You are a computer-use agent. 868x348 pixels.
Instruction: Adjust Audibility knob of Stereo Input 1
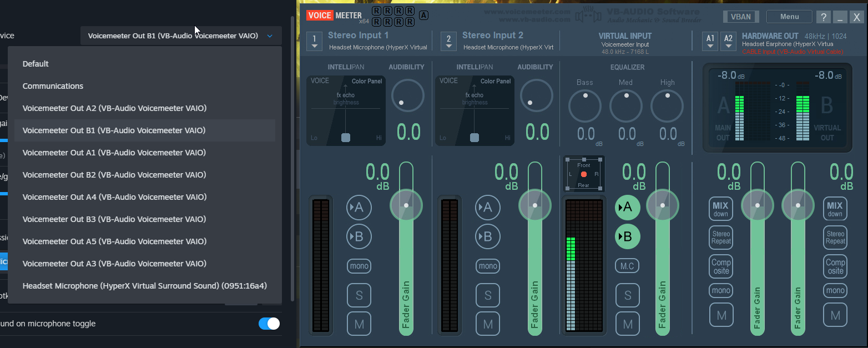pyautogui.click(x=408, y=94)
